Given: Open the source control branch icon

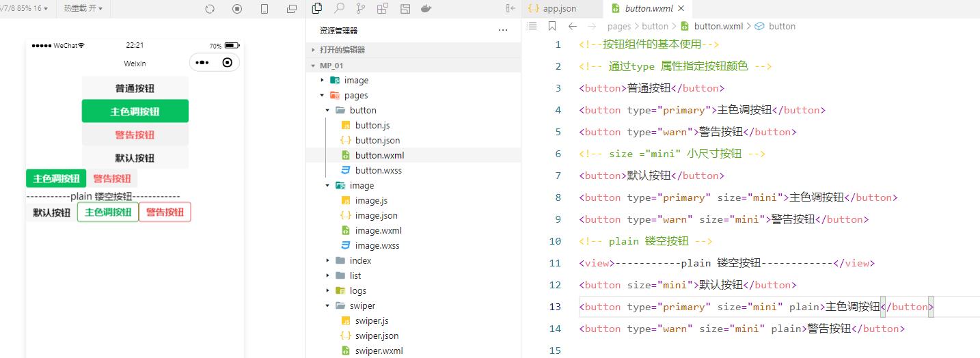Looking at the screenshot, I should tap(361, 9).
